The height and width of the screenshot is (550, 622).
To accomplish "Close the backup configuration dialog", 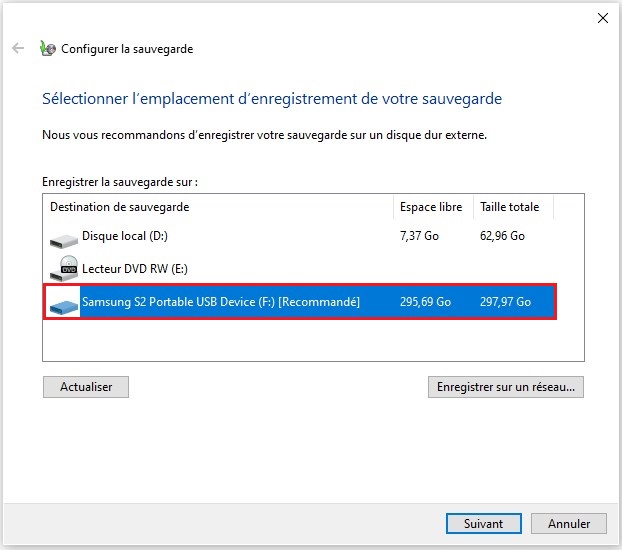I will coord(603,18).
